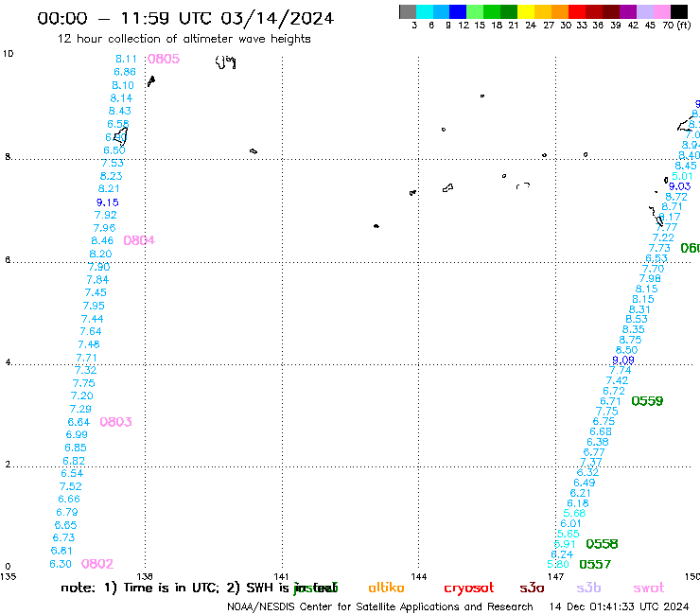Click the black swatch ending the color scale
Viewport: 700px width, 615px height.
[678, 11]
